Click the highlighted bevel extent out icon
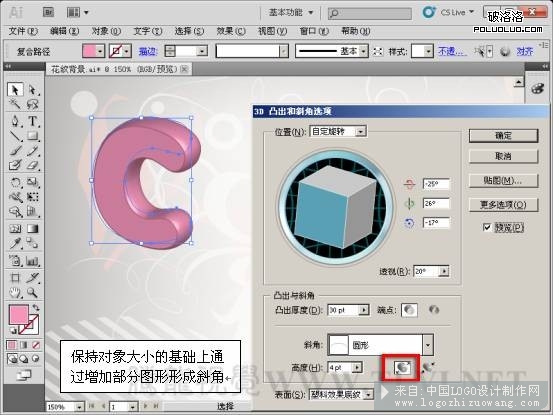The width and height of the screenshot is (553, 415). point(402,368)
